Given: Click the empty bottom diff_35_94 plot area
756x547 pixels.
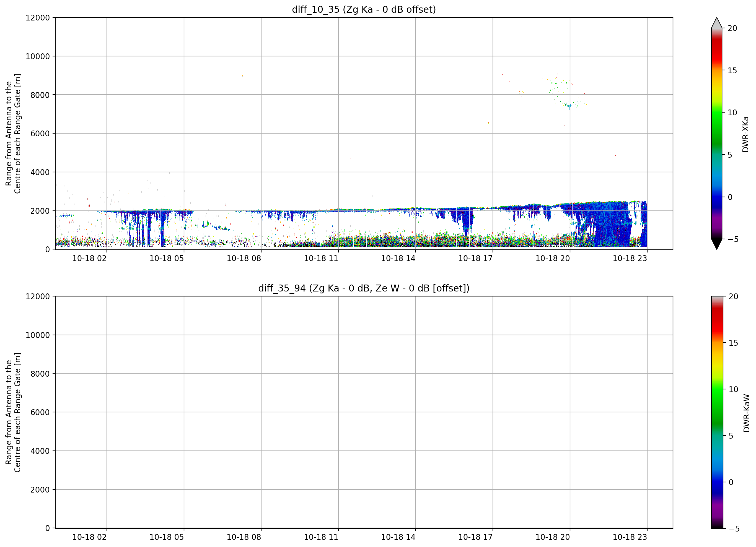Looking at the screenshot, I should pyautogui.click(x=364, y=412).
